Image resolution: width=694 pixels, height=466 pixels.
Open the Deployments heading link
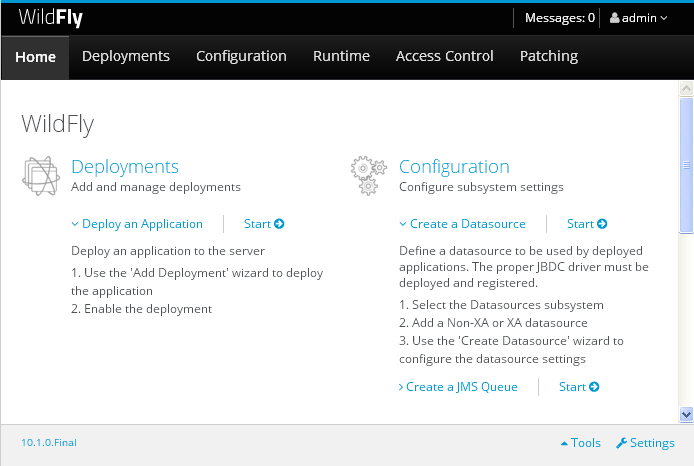pyautogui.click(x=125, y=167)
